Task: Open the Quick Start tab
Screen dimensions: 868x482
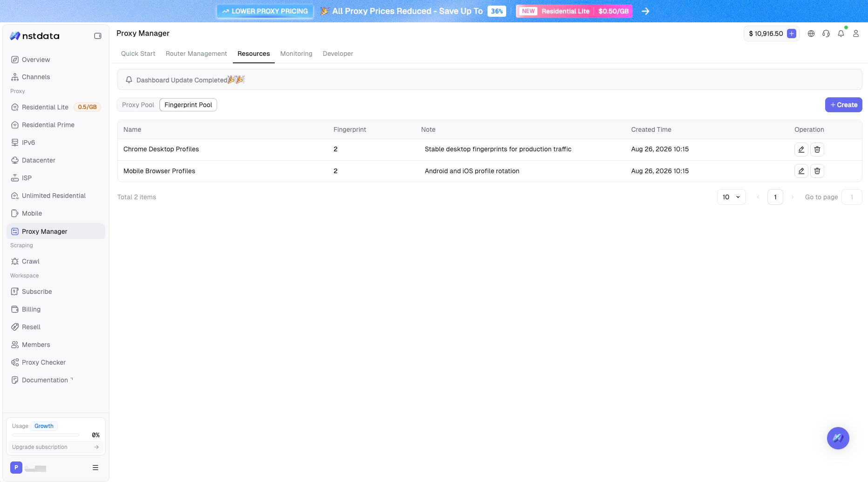Action: [x=138, y=54]
